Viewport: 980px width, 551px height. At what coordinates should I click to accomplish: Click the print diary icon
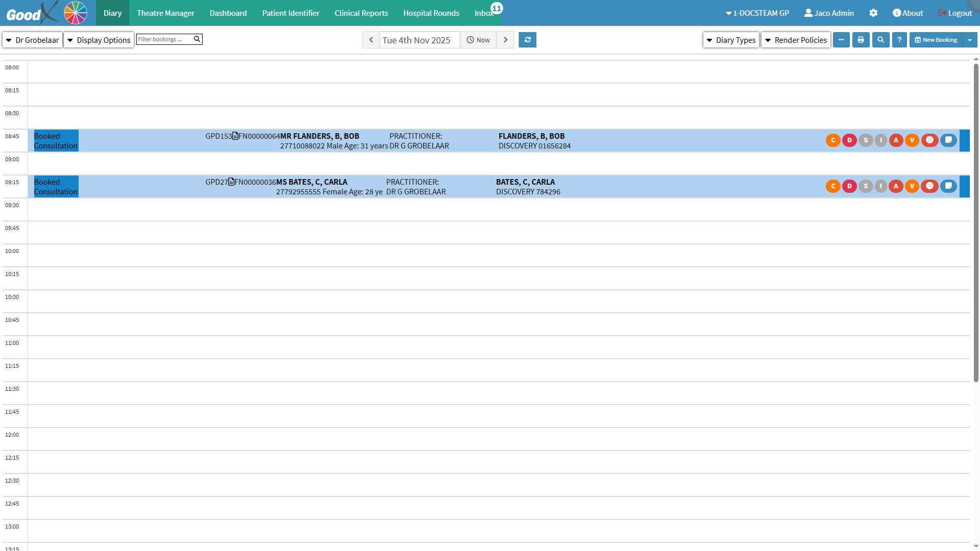pyautogui.click(x=861, y=40)
